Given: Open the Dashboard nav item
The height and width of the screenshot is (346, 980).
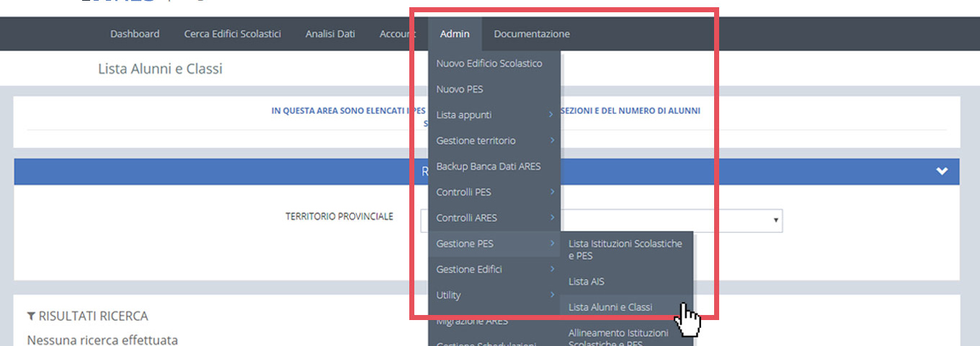Looking at the screenshot, I should point(135,34).
